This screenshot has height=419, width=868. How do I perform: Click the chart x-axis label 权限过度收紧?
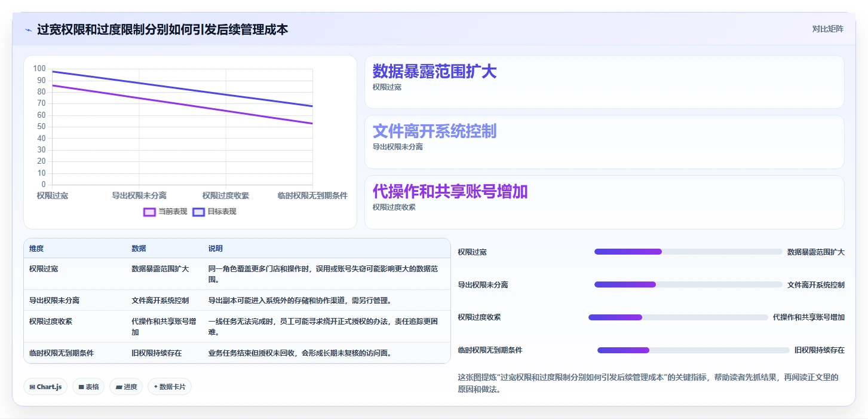coord(226,195)
